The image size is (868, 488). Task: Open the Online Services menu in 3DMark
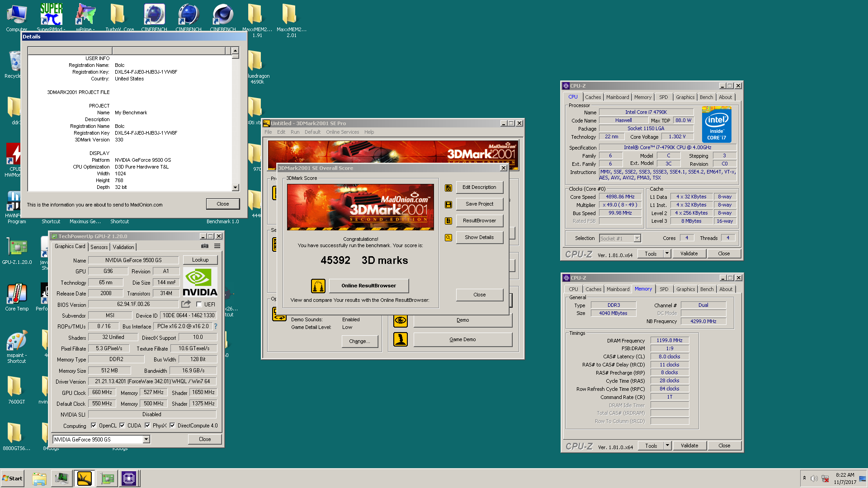342,132
